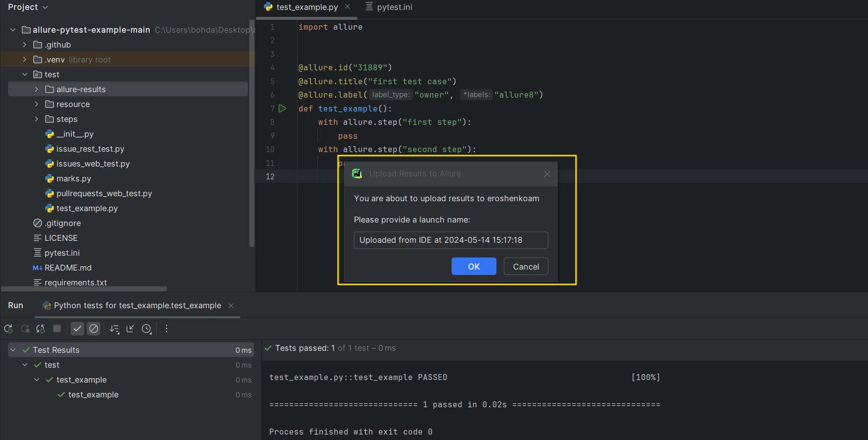The image size is (868, 440).
Task: Open issues_web_test.py file
Action: pos(87,164)
